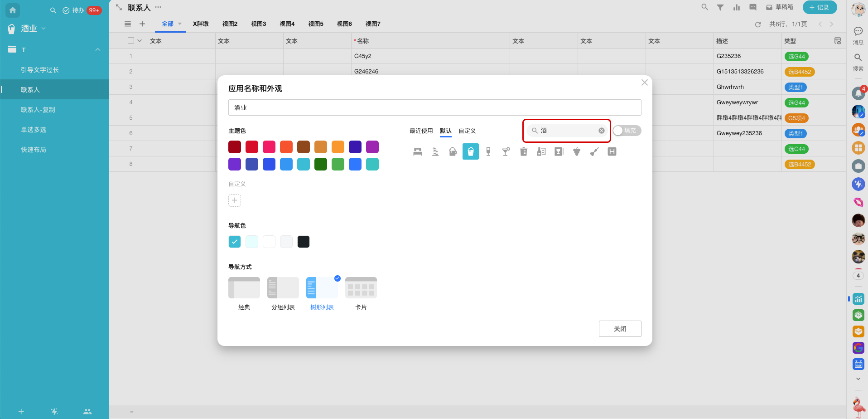The image size is (868, 419).
Task: Switch to the 自定义 icon tab
Action: (x=467, y=131)
